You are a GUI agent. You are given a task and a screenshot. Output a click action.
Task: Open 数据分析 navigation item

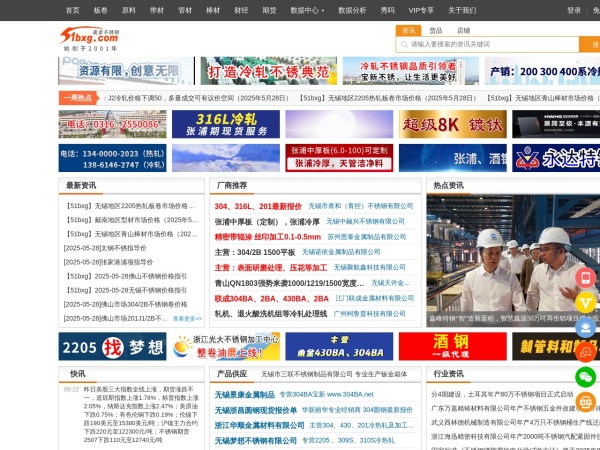click(x=352, y=10)
